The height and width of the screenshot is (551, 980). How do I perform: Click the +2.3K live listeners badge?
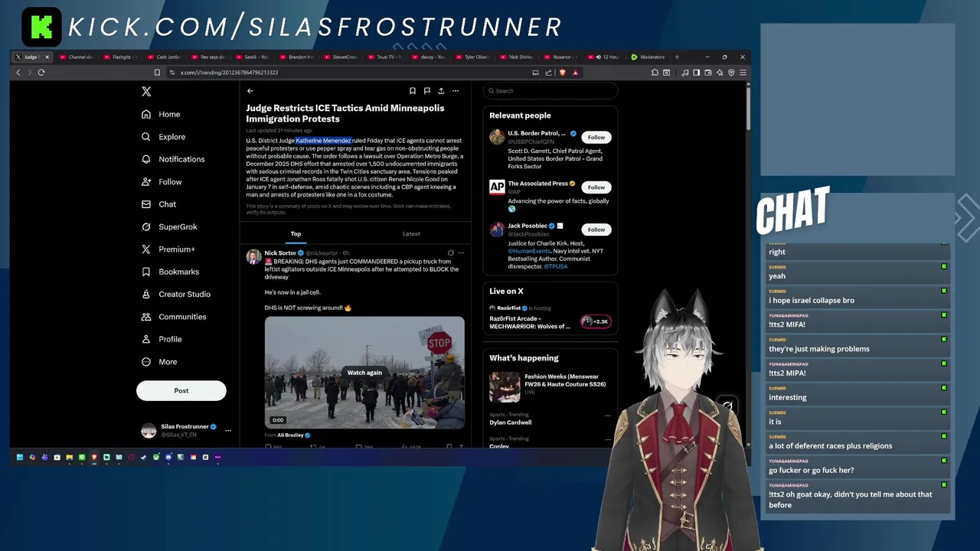[x=595, y=321]
